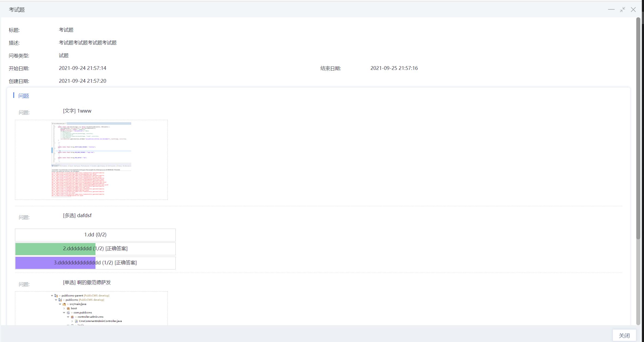Viewport: 644px width, 342px height.
Task: Restore down the 考试题 dialog
Action: coord(622,10)
